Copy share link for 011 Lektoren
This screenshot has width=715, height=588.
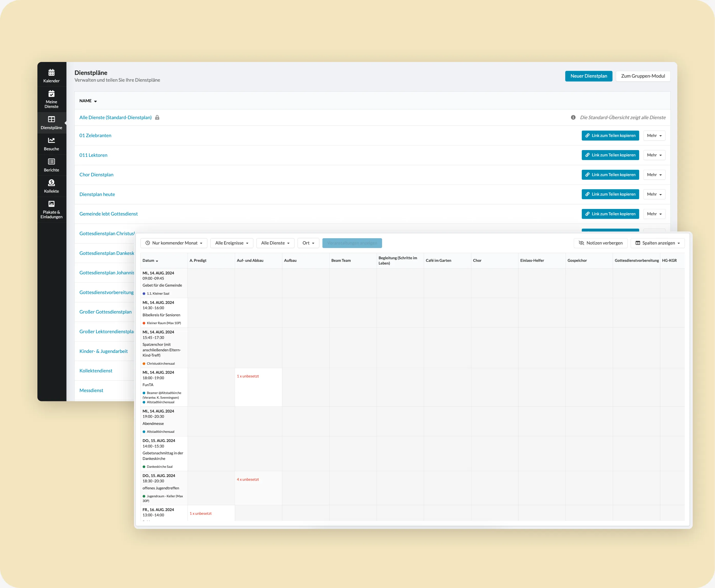(x=610, y=155)
